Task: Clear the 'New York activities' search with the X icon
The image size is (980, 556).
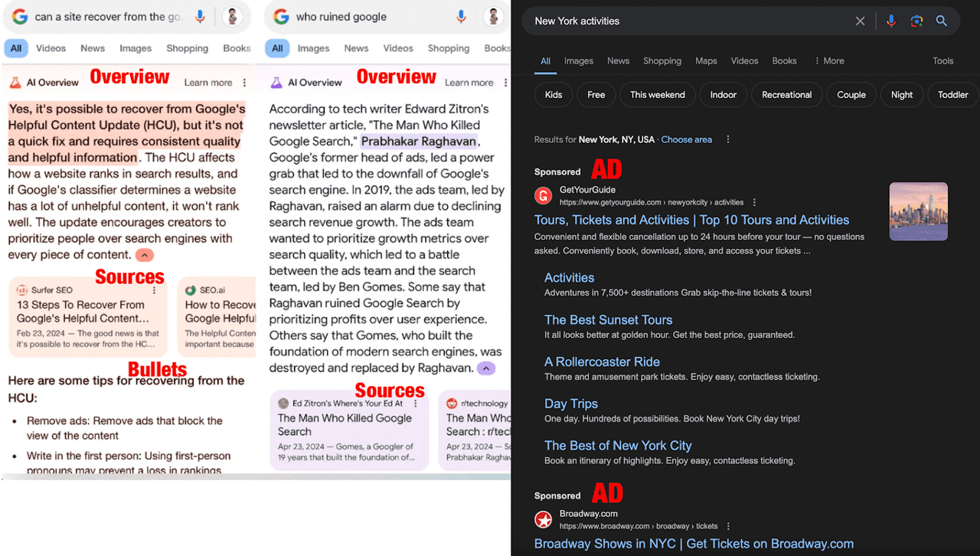Action: click(x=861, y=21)
